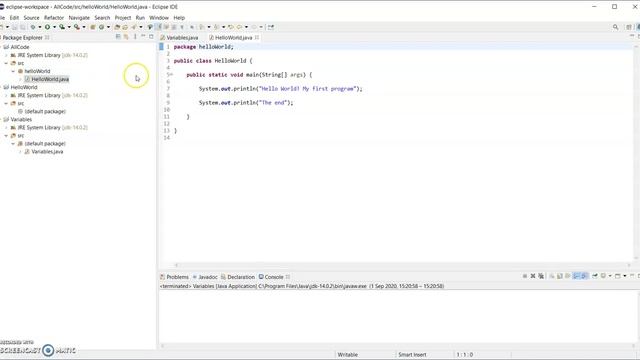This screenshot has width=640, height=360.
Task: Click the Open Task icon
Action: pyautogui.click(x=125, y=27)
